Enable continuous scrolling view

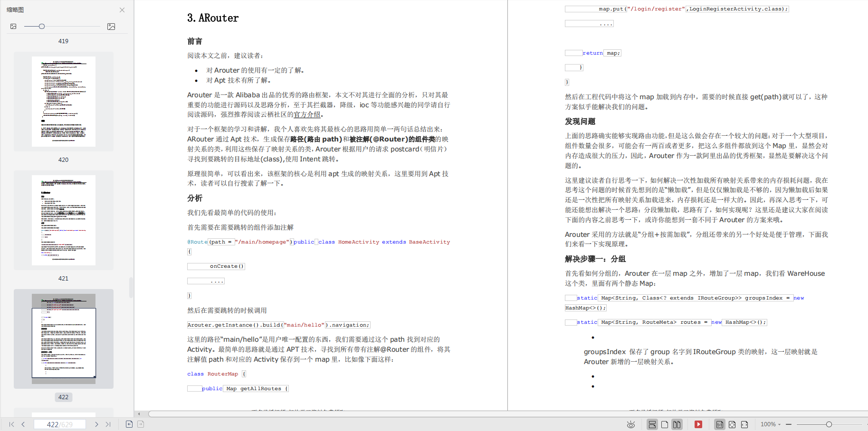[652, 424]
